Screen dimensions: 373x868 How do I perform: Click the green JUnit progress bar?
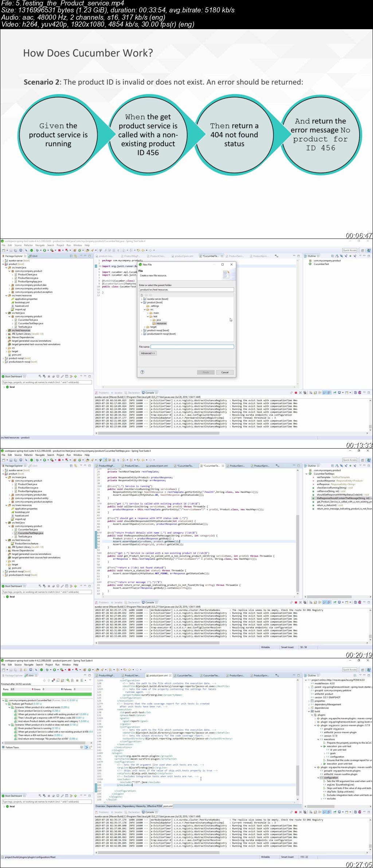pyautogui.click(x=46, y=694)
